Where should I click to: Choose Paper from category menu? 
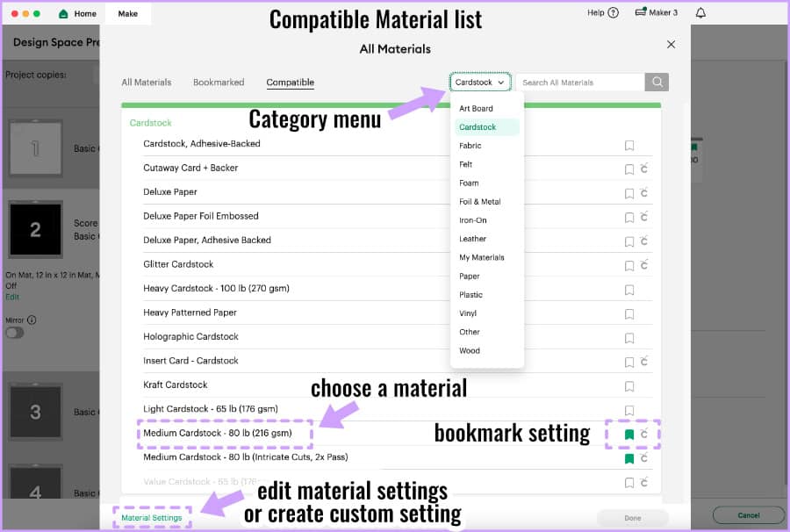pos(469,276)
